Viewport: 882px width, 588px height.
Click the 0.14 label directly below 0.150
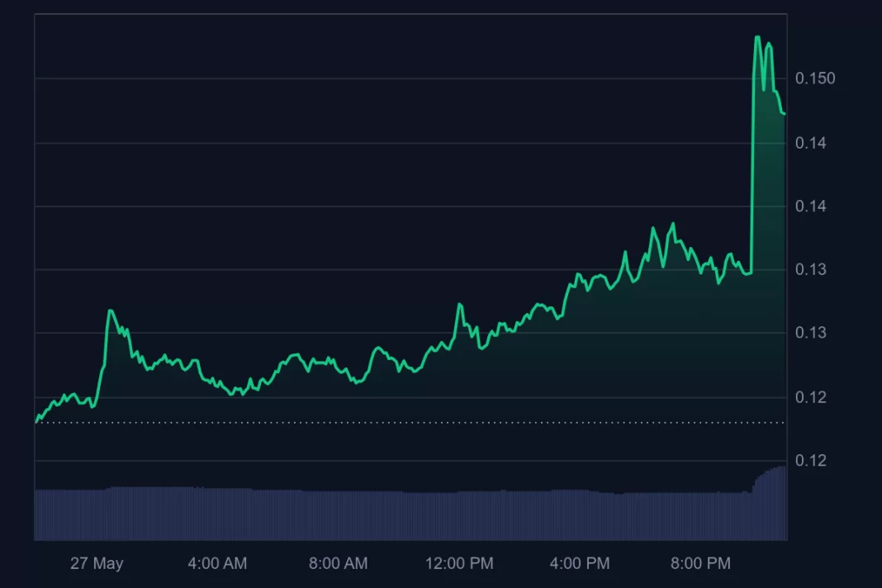[x=810, y=143]
